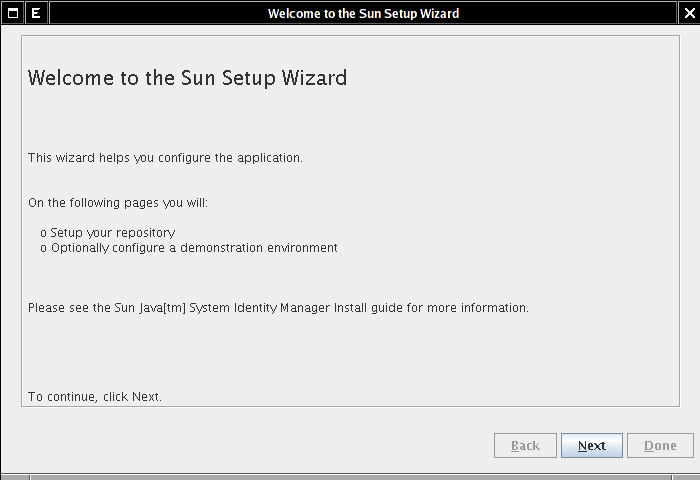Click the bullet 'Setup your repository'

(x=108, y=233)
